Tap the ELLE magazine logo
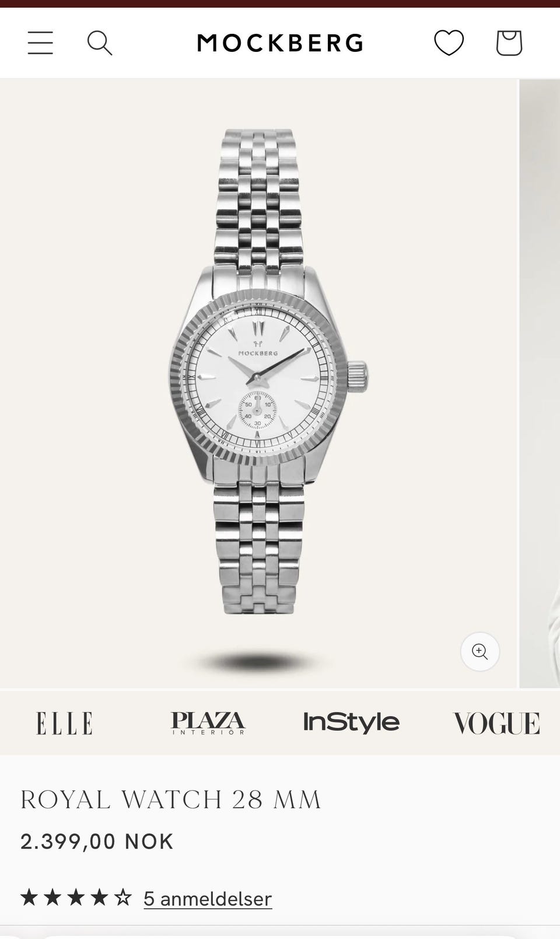560x939 pixels. (x=64, y=723)
